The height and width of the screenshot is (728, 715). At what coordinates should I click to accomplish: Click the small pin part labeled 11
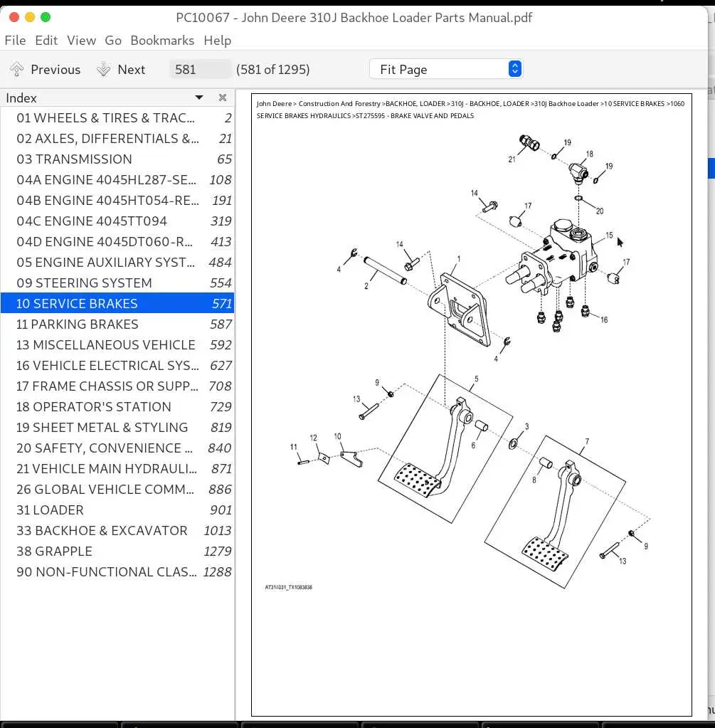tap(303, 462)
